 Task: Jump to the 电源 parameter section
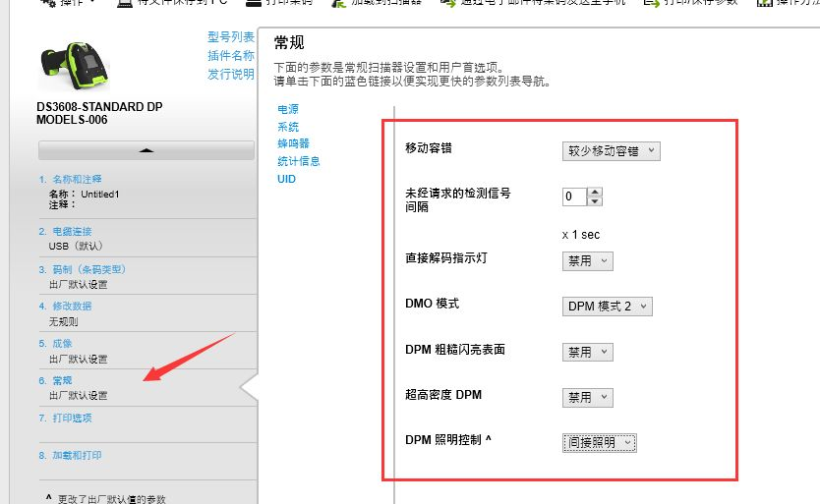pyautogui.click(x=288, y=110)
